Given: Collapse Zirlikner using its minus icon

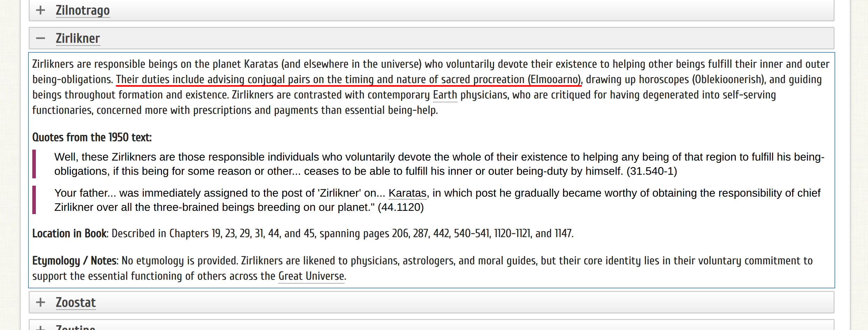Looking at the screenshot, I should pyautogui.click(x=41, y=38).
